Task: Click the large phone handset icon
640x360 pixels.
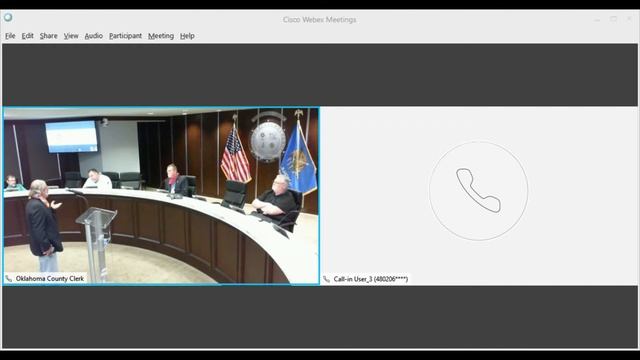Action: point(478,191)
